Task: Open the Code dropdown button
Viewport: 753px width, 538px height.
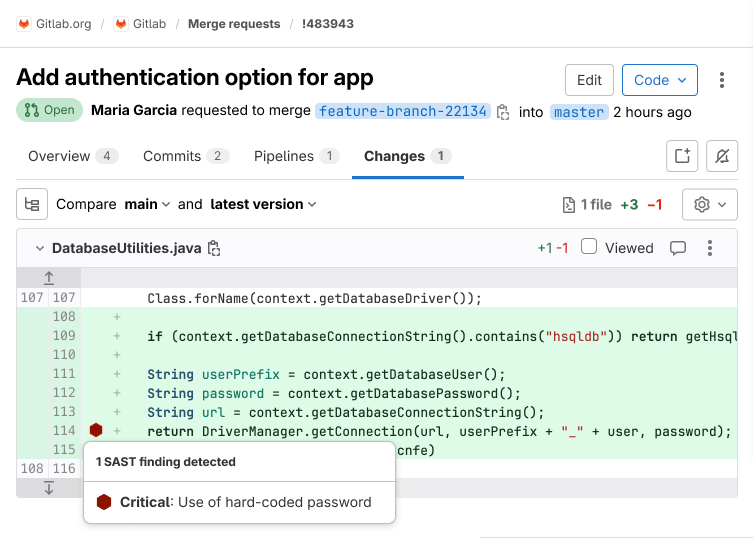Action: 659,80
